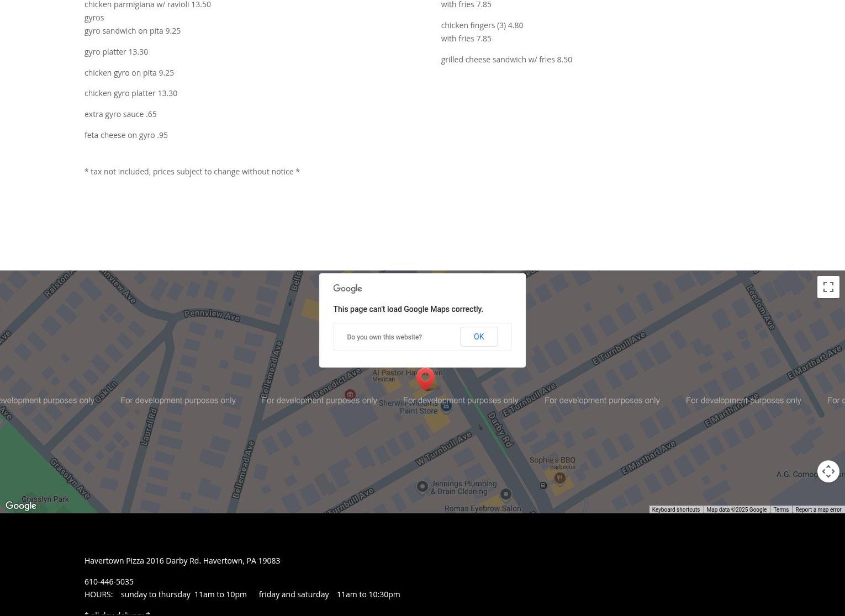This screenshot has width=845, height=616.
Task: Click the red location pin marker
Action: pos(425,379)
